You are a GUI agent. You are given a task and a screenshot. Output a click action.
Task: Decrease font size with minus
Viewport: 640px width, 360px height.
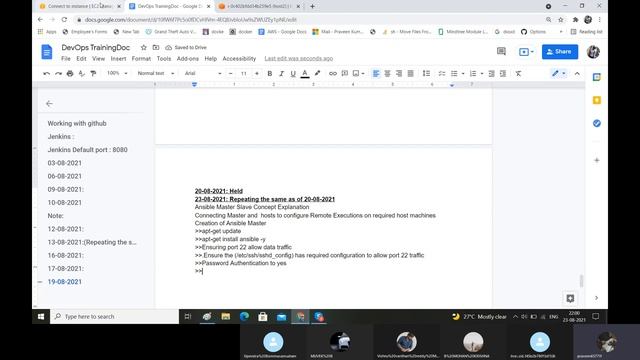click(x=231, y=73)
